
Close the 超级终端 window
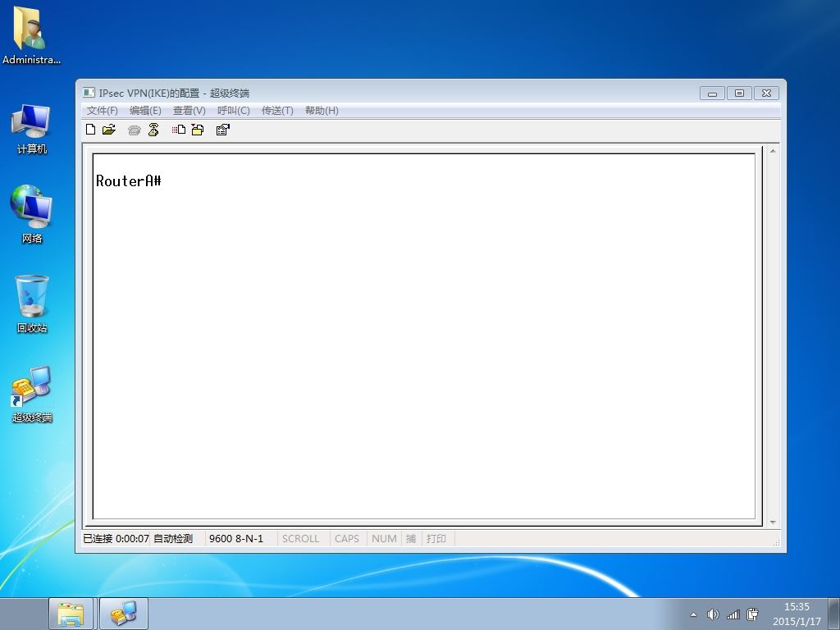[x=767, y=94]
